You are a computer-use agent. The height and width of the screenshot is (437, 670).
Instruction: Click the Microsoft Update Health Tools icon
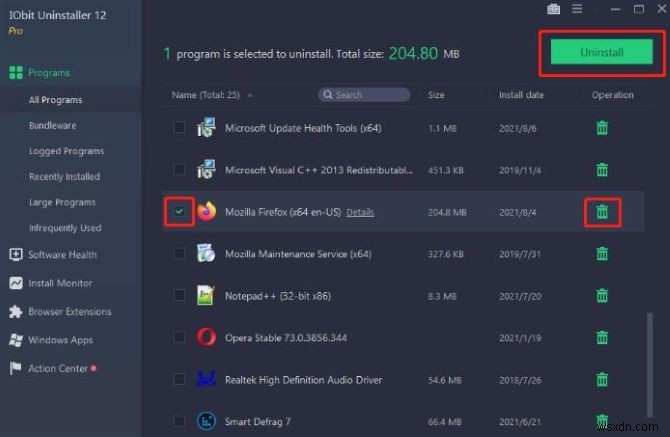tap(206, 127)
